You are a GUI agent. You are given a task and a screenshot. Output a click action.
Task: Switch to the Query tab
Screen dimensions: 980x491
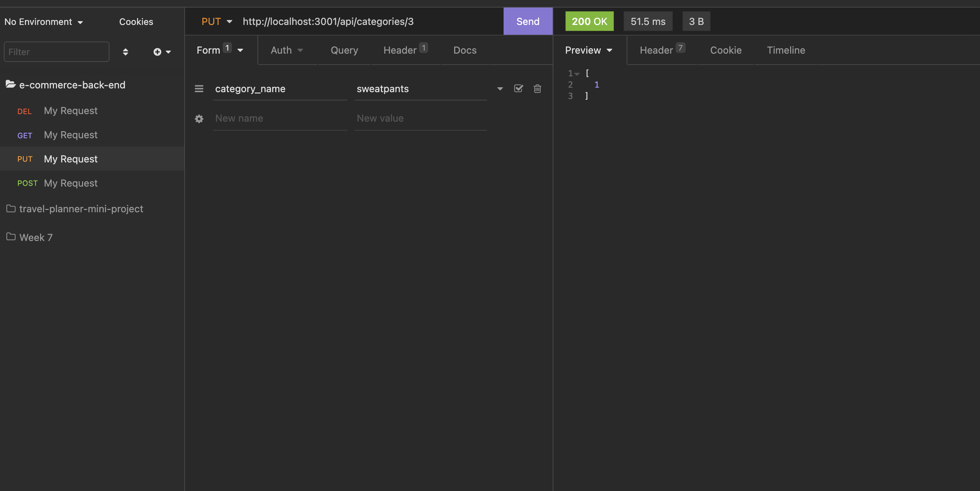pos(344,50)
